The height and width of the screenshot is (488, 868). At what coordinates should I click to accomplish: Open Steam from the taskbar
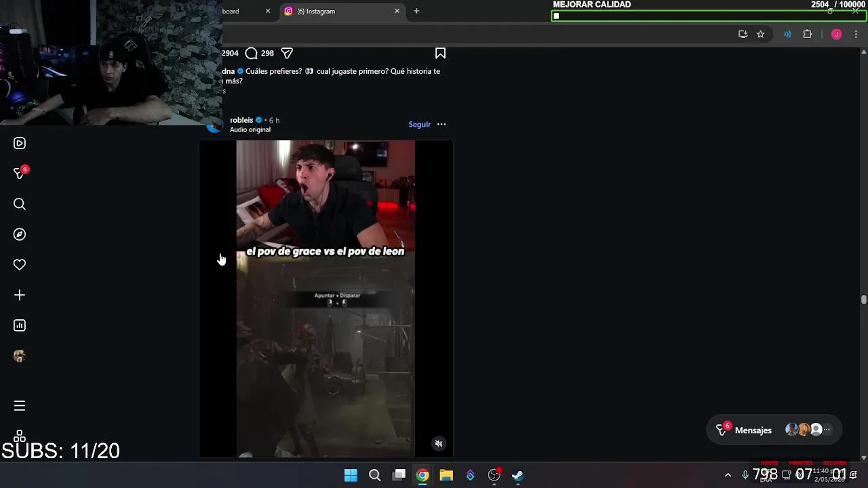click(x=517, y=475)
